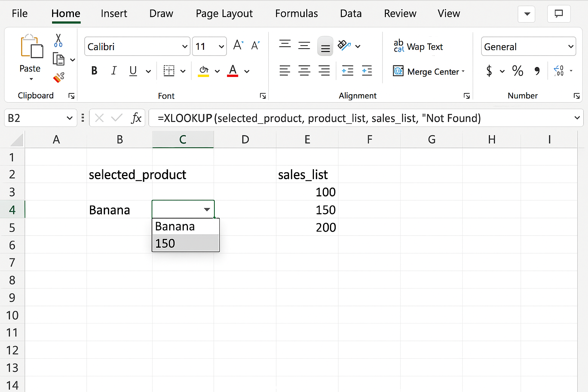Image resolution: width=588 pixels, height=392 pixels.
Task: Apply Percent Style format
Action: (x=518, y=71)
